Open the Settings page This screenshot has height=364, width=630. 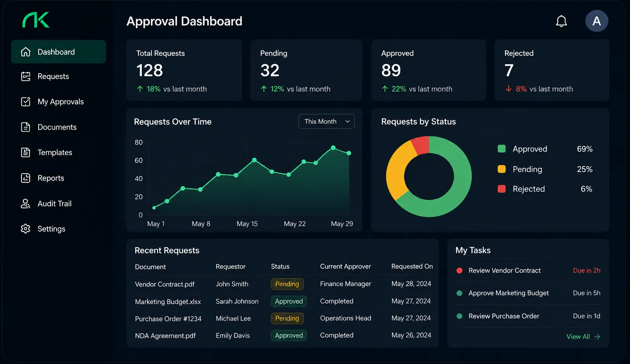pyautogui.click(x=58, y=229)
